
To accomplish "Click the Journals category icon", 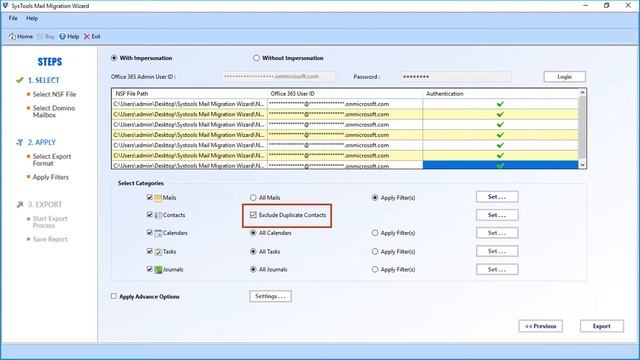I will click(158, 270).
